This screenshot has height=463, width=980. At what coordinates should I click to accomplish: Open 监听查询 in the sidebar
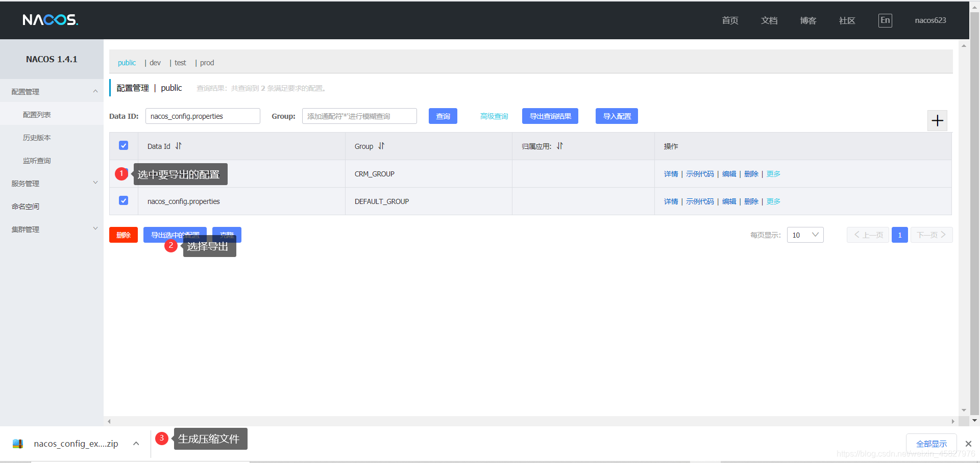tap(37, 161)
